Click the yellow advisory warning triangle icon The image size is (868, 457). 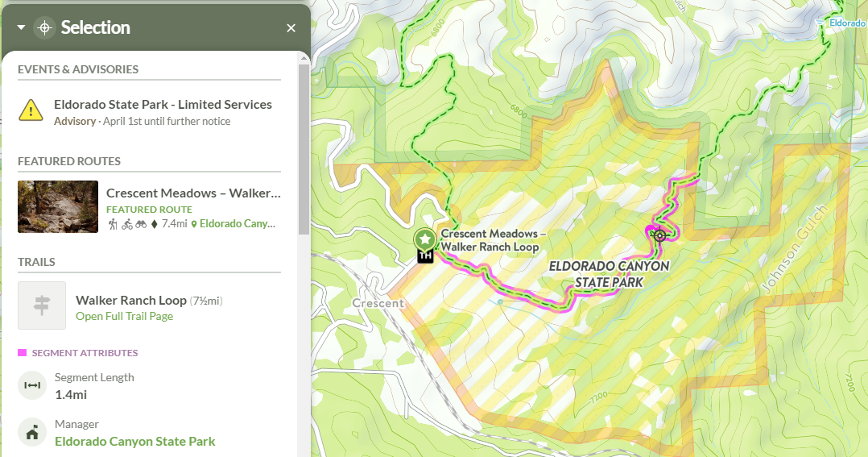point(31,110)
